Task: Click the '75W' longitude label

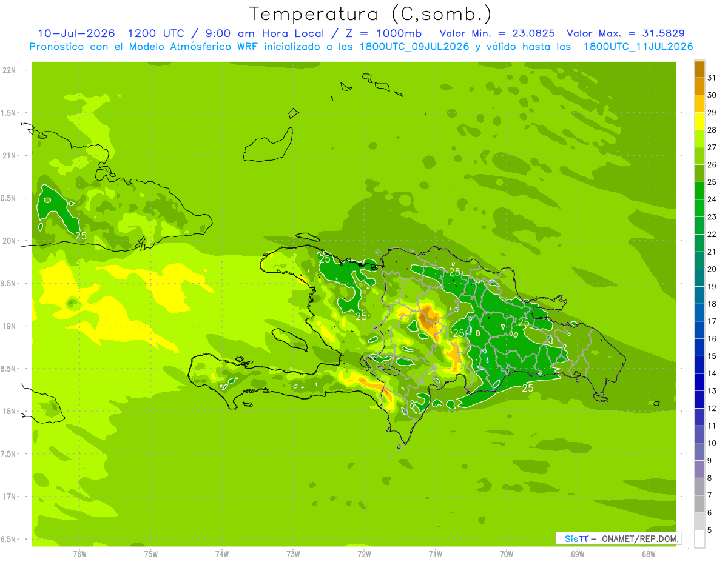Action: click(150, 554)
